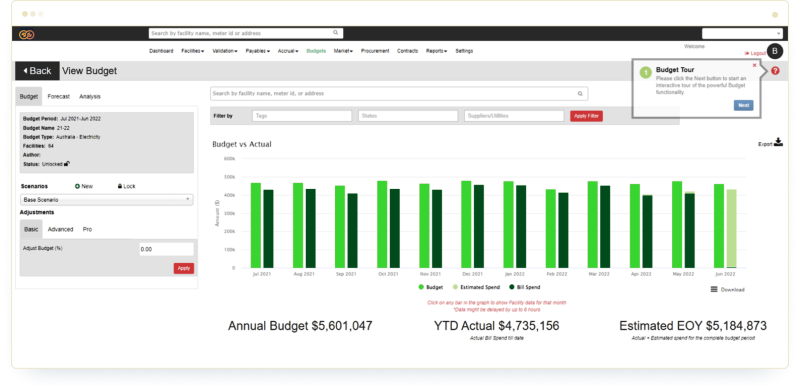The image size is (800, 392).
Task: Open the Base Scenario dropdown
Action: pos(107,200)
